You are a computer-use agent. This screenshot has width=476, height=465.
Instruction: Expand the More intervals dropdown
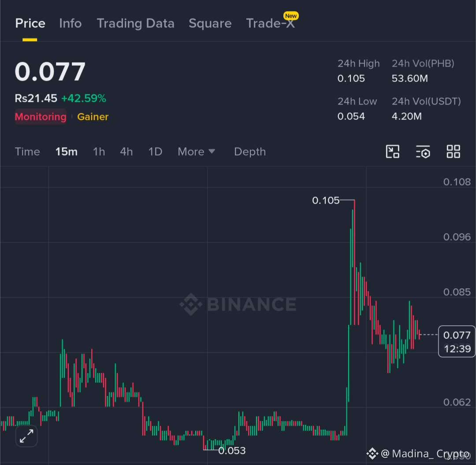(x=197, y=152)
